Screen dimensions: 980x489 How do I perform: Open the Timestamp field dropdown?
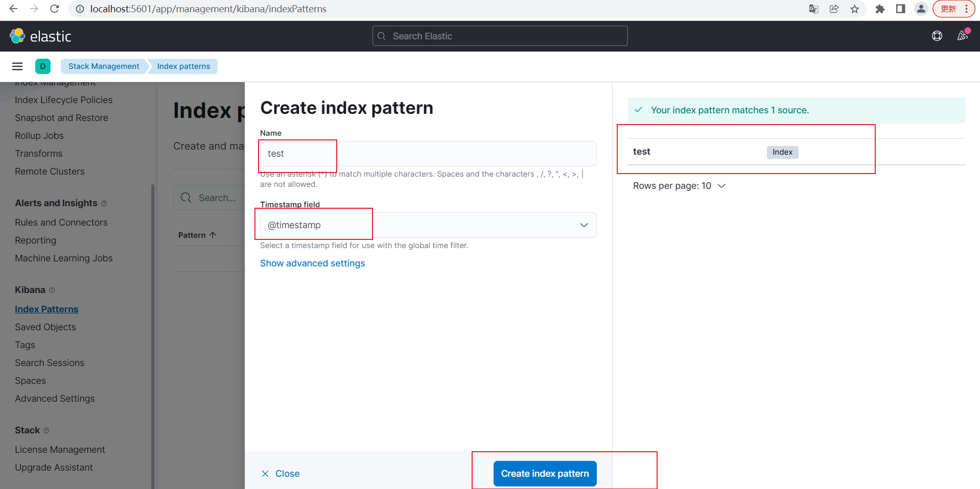click(428, 225)
